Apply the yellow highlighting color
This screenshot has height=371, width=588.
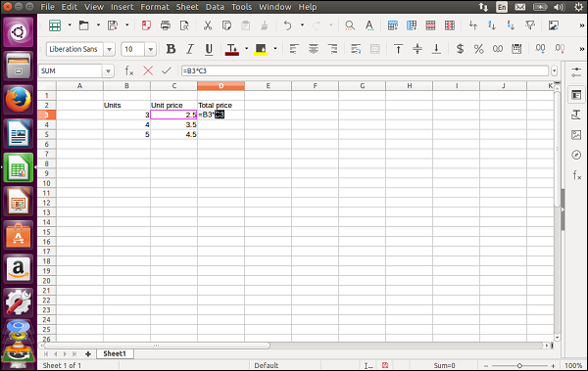[261, 49]
